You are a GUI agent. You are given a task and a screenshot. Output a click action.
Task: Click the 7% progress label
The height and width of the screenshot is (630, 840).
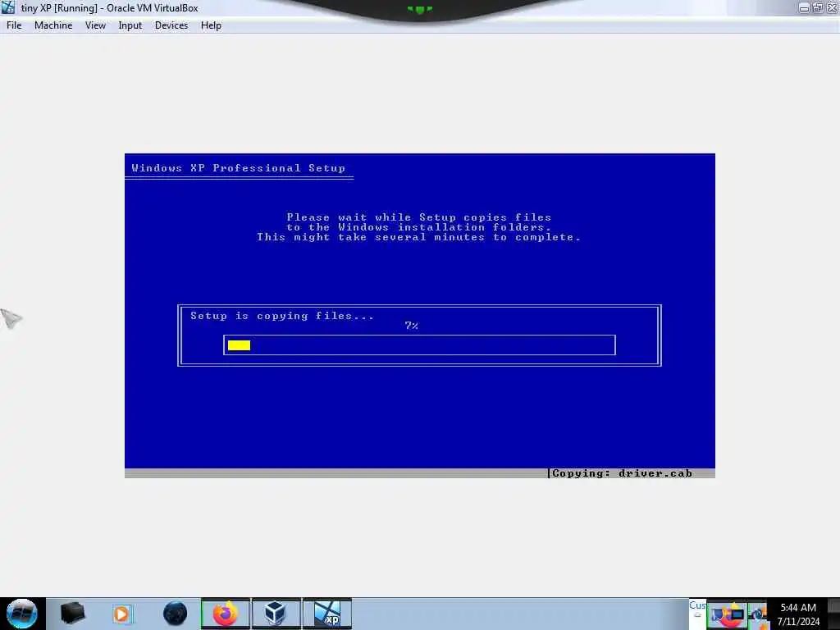click(412, 326)
